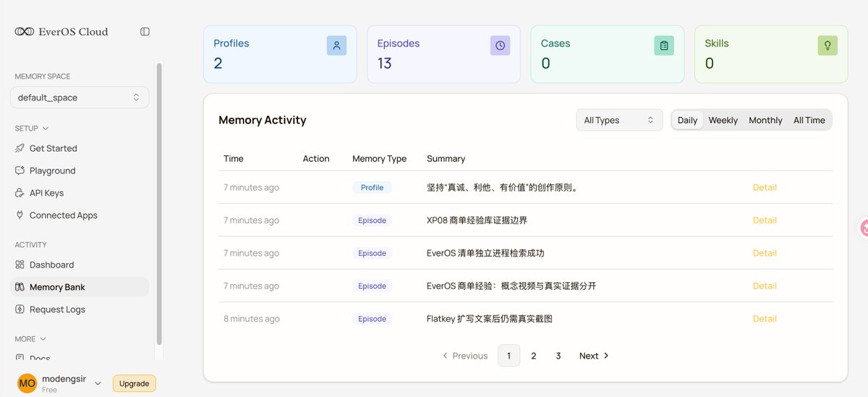Go to Previous page
The image size is (868, 397).
(464, 356)
